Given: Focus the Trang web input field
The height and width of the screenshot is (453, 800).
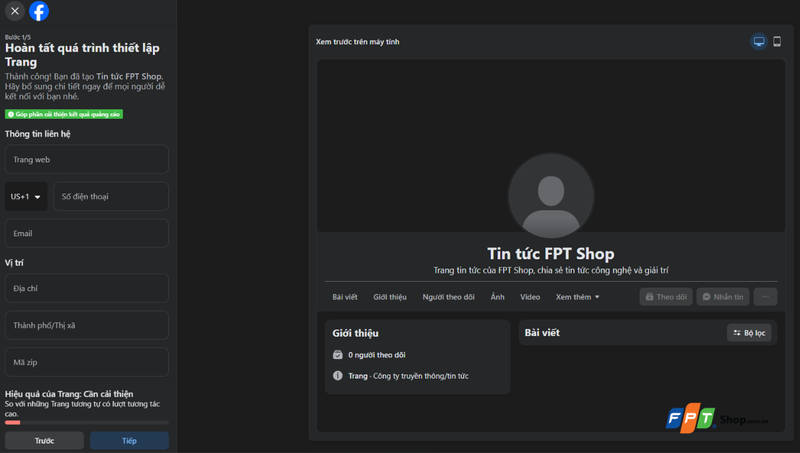Looking at the screenshot, I should pos(87,159).
